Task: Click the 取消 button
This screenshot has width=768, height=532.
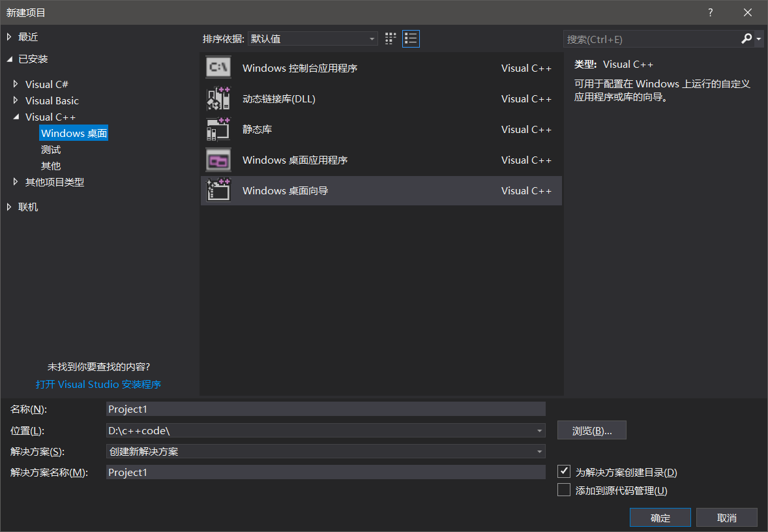Action: pos(727,518)
